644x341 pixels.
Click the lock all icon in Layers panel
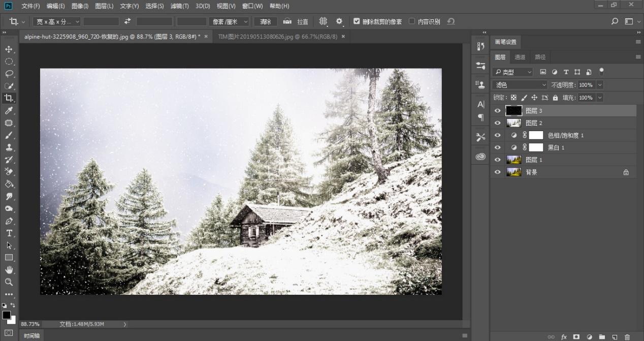tap(555, 98)
